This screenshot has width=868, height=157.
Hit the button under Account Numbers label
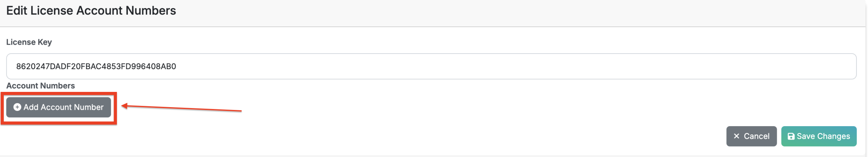click(58, 107)
